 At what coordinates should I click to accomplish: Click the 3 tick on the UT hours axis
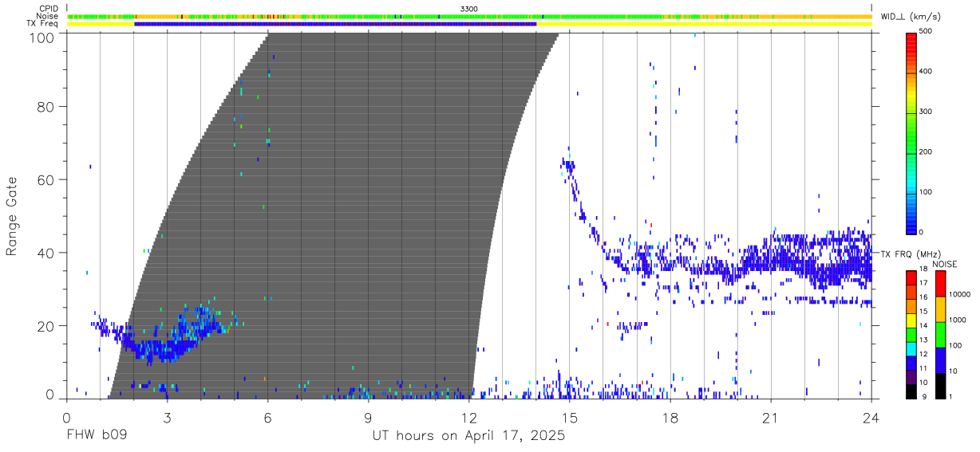pos(167,418)
